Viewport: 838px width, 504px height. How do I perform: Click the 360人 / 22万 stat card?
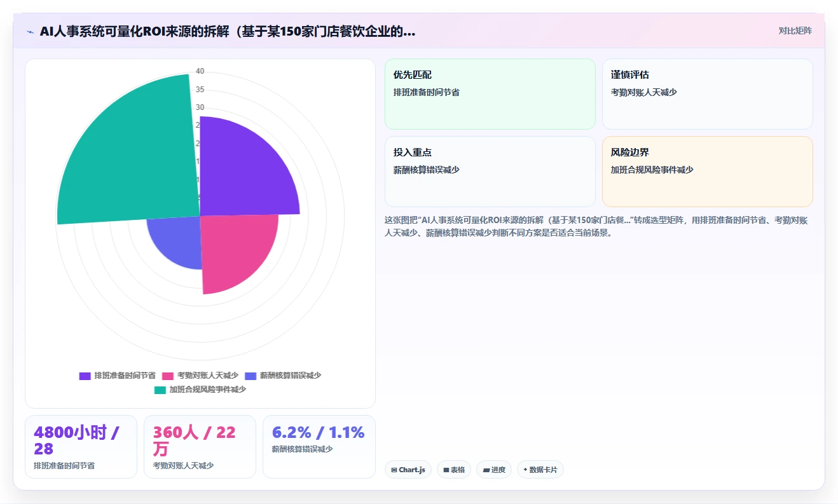coord(200,446)
